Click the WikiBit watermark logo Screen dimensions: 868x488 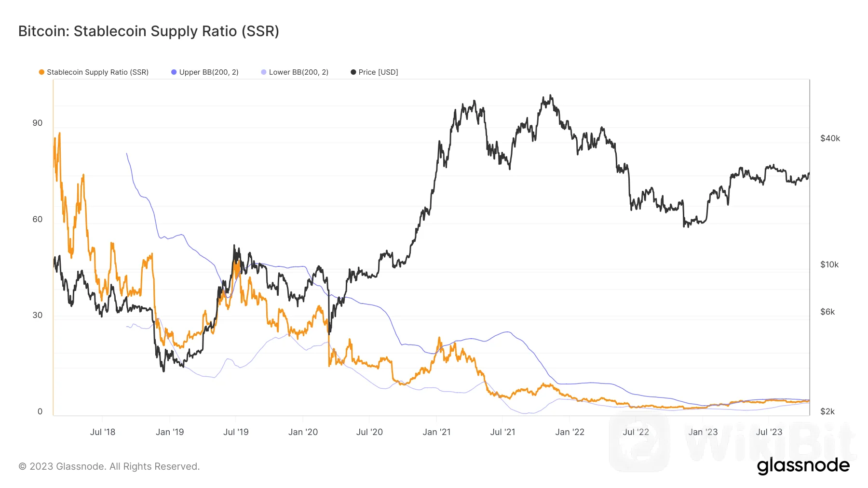point(733,441)
